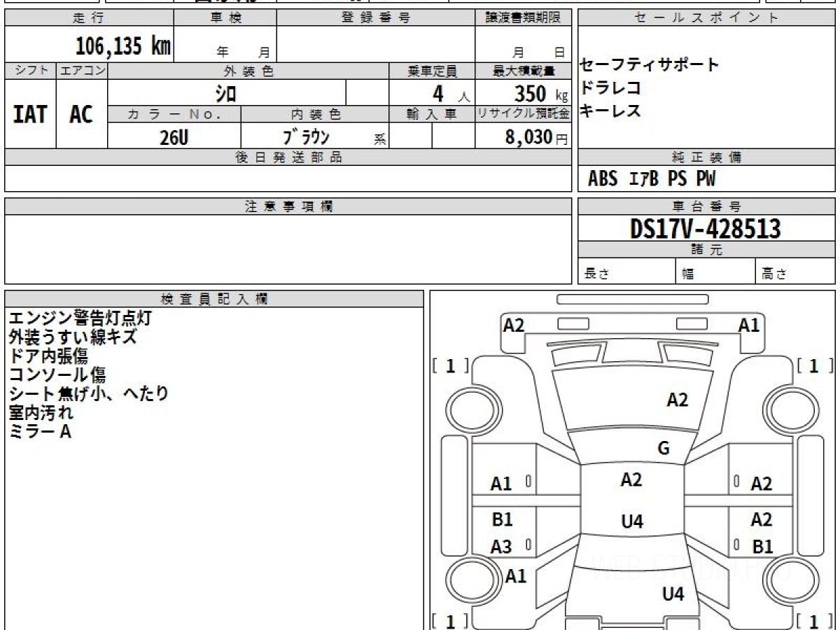Select the AC air conditioner value
840x630 pixels.
(x=82, y=114)
